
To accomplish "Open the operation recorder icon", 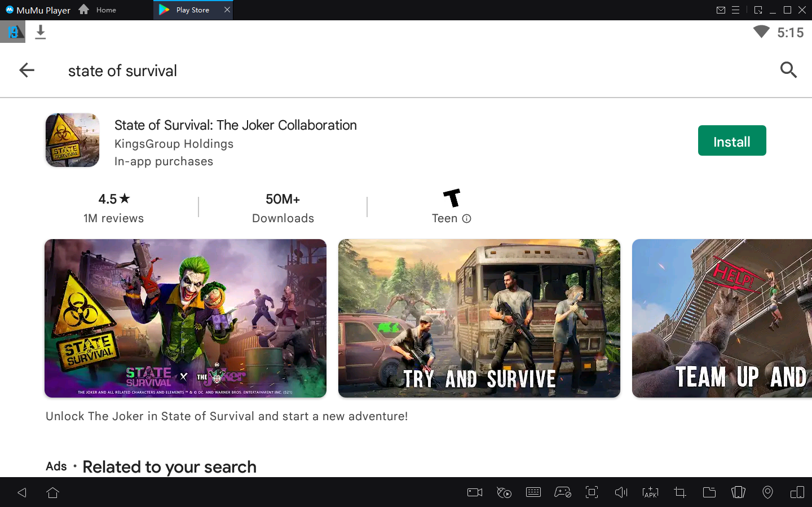I will 504,492.
